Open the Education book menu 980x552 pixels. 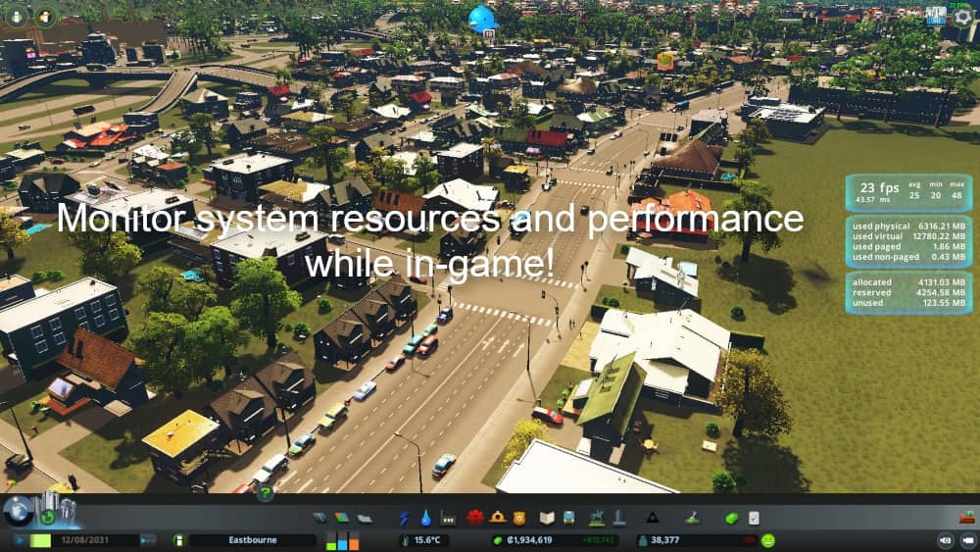[x=547, y=518]
